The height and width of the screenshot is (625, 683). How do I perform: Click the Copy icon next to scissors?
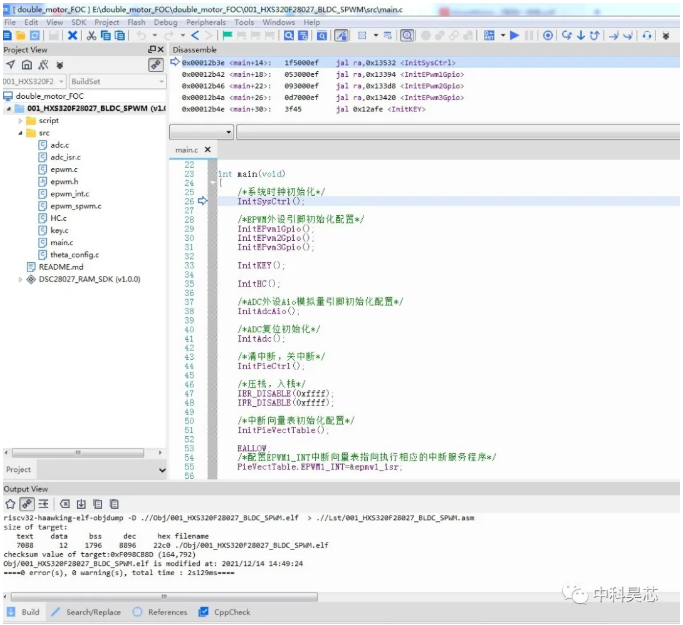click(105, 36)
